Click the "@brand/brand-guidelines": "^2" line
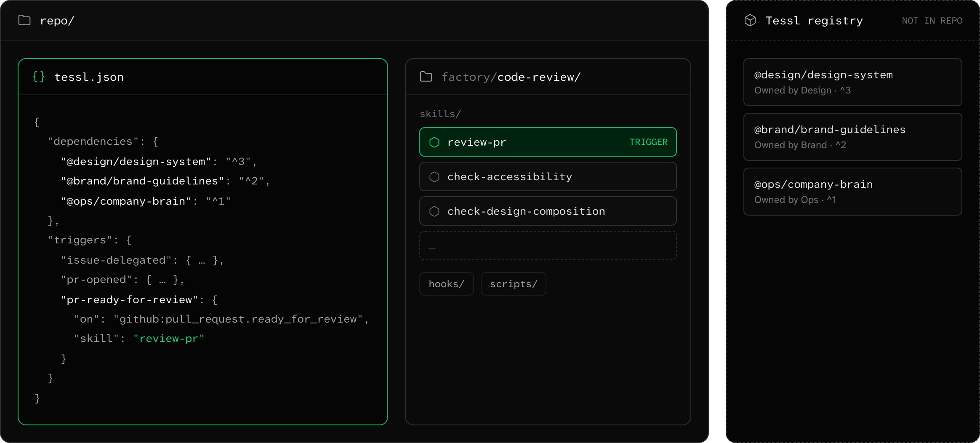The image size is (980, 443). tap(165, 181)
